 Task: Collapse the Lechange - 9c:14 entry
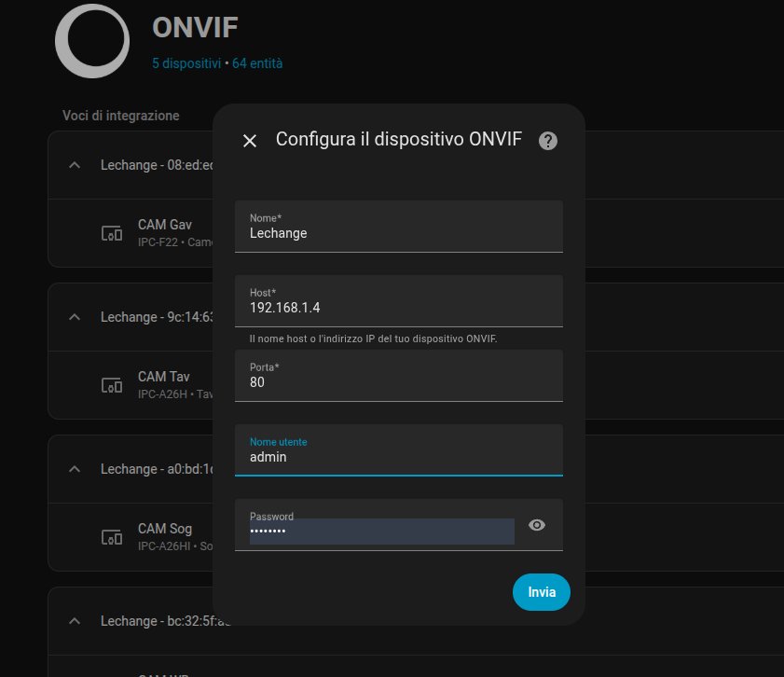point(75,317)
